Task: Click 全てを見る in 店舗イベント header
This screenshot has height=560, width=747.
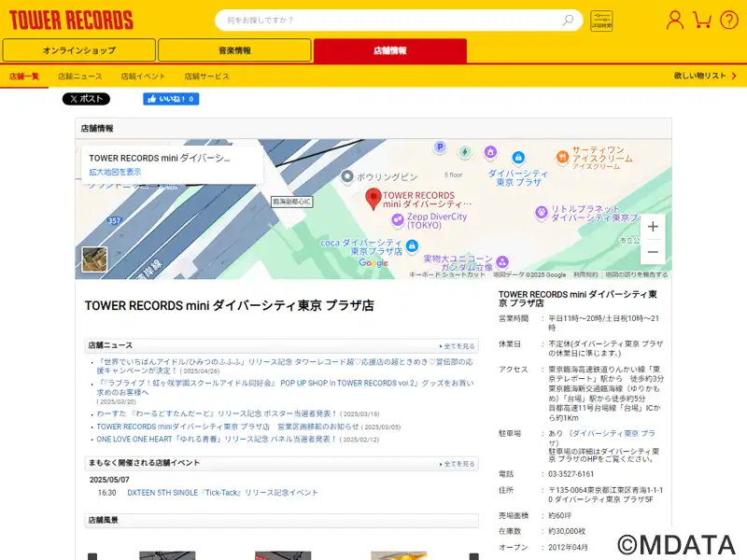Action: pos(457,464)
